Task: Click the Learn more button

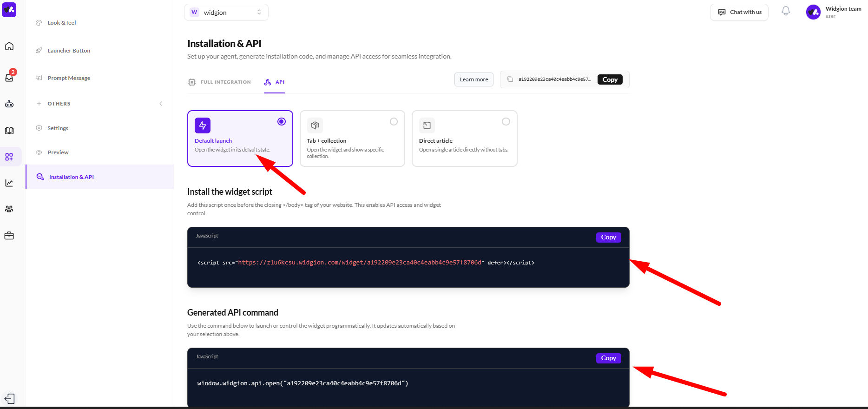Action: [474, 79]
